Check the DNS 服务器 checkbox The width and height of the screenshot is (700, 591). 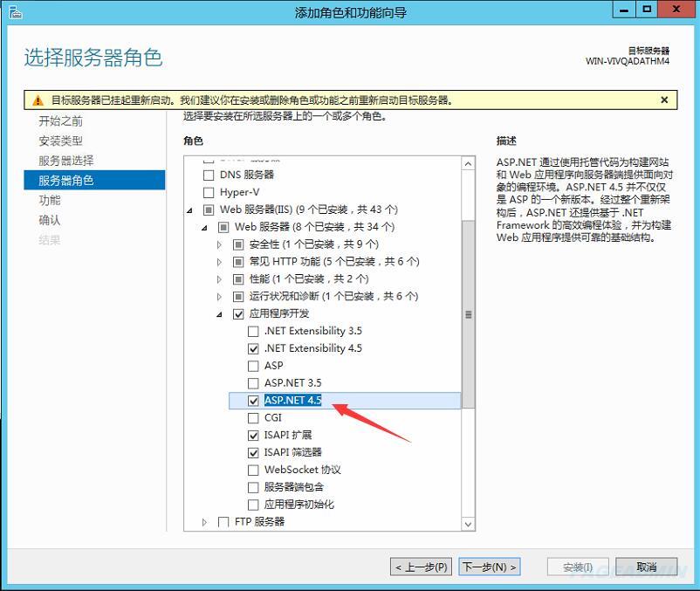tap(209, 175)
